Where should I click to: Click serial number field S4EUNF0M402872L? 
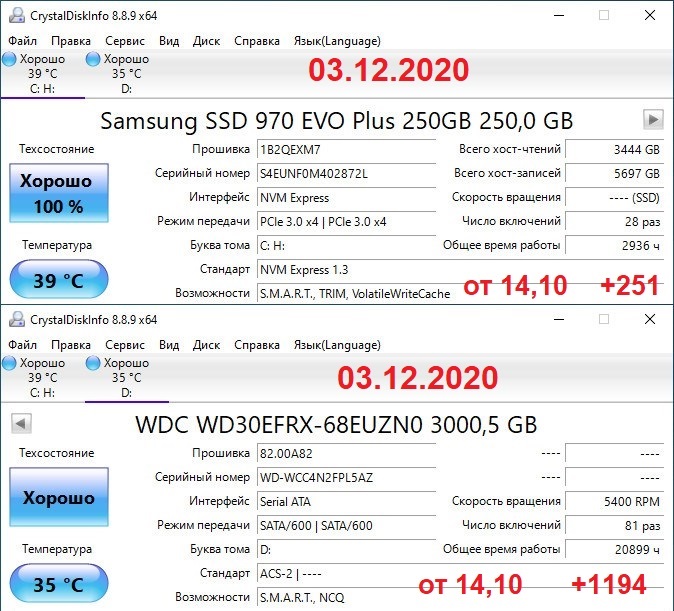(x=346, y=174)
